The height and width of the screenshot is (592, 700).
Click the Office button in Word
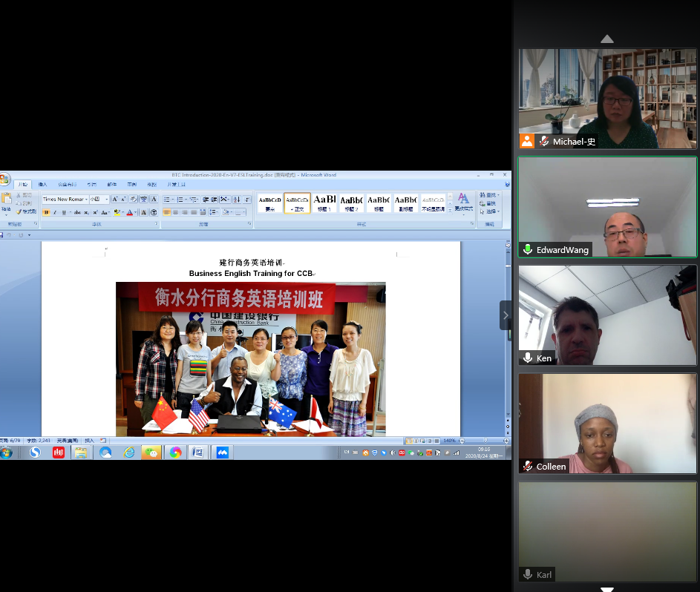(4, 180)
